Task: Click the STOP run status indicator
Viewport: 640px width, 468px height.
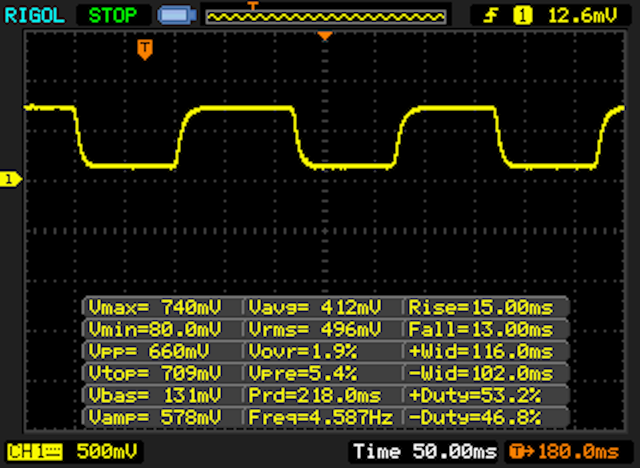Action: pos(113,16)
